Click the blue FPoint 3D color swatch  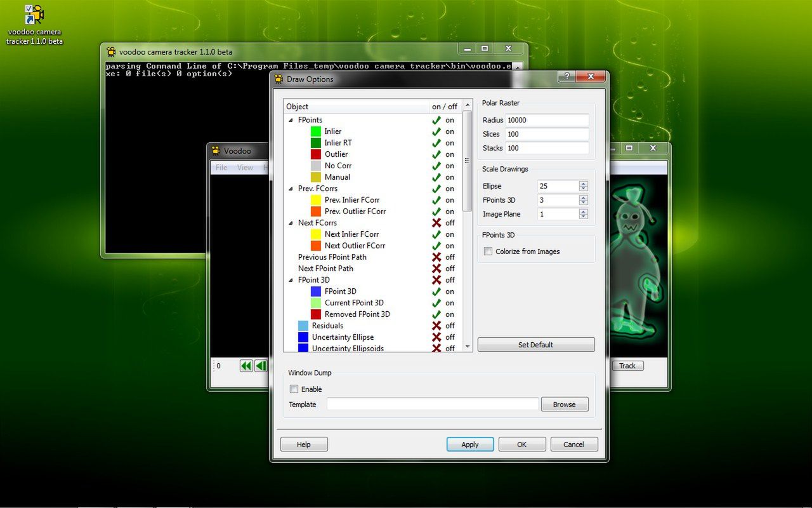316,291
